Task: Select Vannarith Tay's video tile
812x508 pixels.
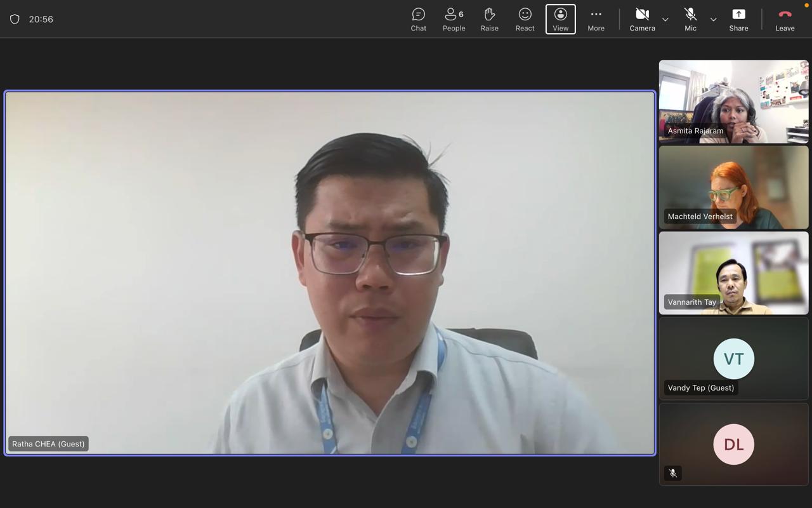Action: point(733,273)
